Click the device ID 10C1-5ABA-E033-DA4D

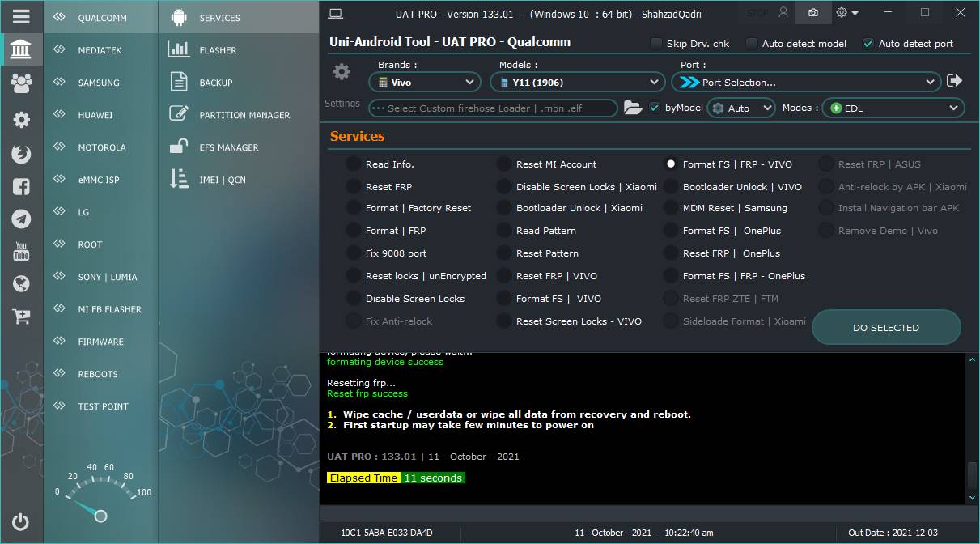click(387, 533)
